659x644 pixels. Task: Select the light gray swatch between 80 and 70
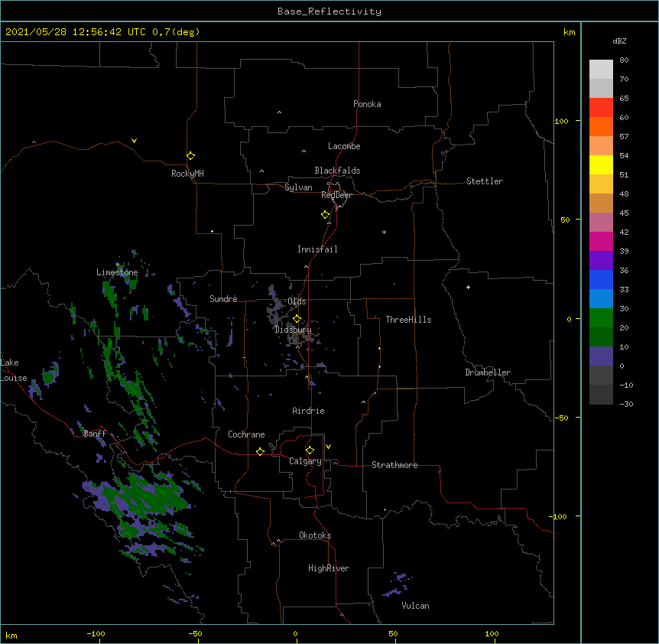601,70
